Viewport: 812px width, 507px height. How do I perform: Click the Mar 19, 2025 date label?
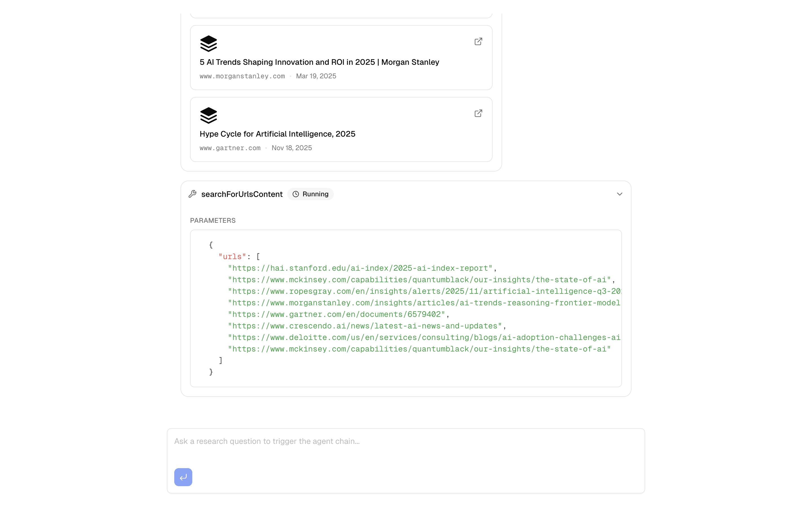(x=316, y=76)
